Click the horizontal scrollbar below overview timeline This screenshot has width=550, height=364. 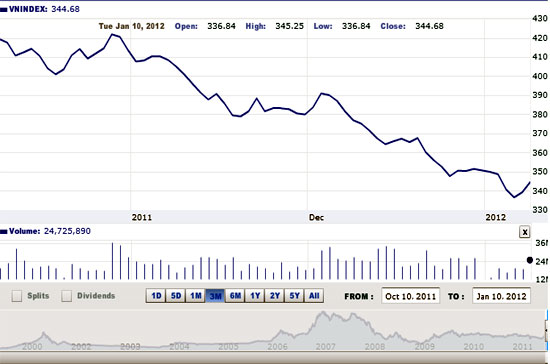click(274, 357)
